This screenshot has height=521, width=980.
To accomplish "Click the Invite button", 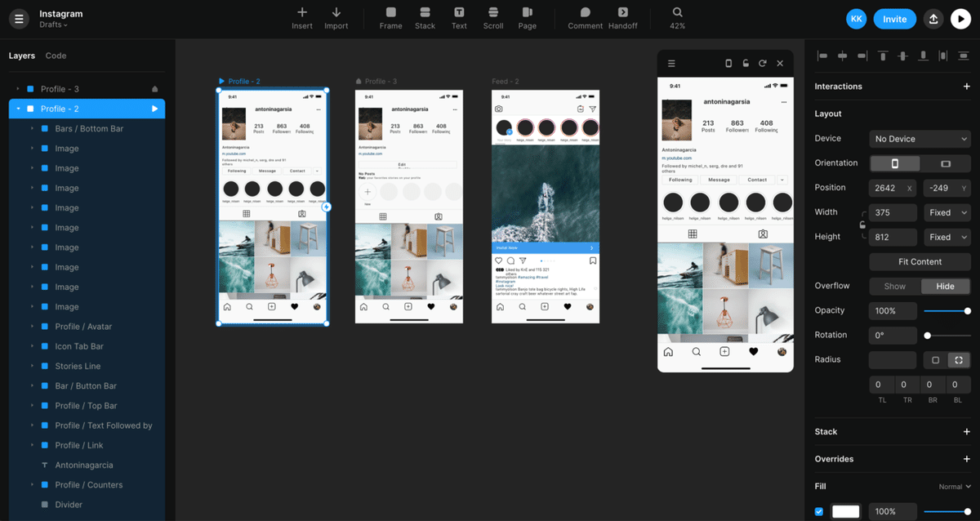I will pyautogui.click(x=894, y=19).
